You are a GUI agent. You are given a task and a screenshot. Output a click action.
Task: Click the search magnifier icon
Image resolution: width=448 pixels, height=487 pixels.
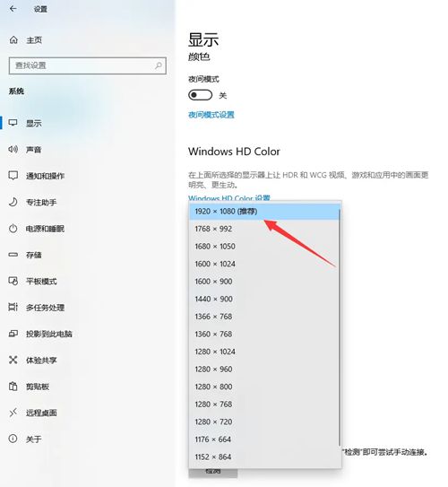159,65
